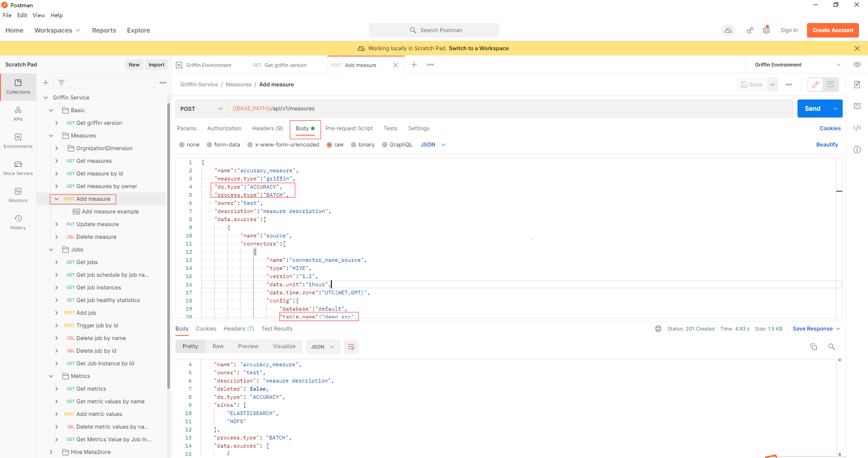
Task: Select the GraphQL body type radio
Action: tap(385, 145)
